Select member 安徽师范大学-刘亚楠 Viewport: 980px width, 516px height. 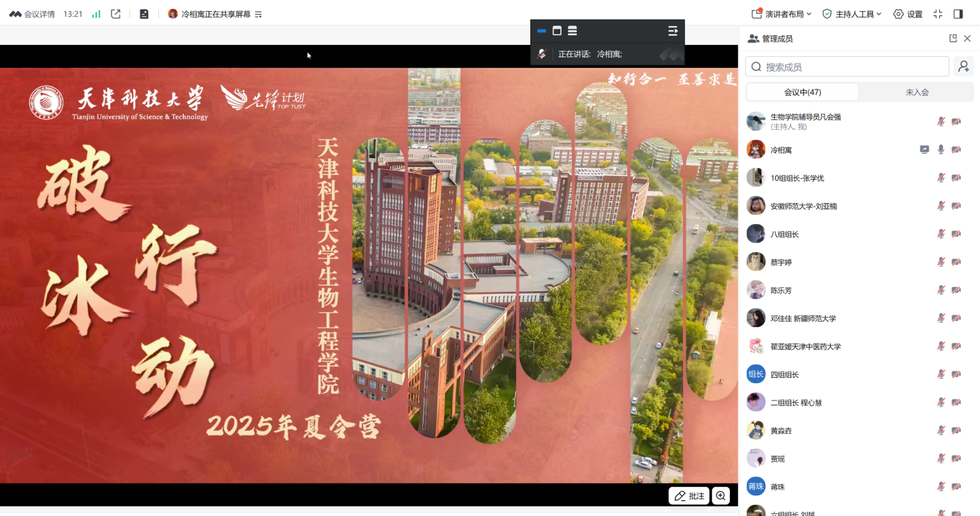click(860, 206)
